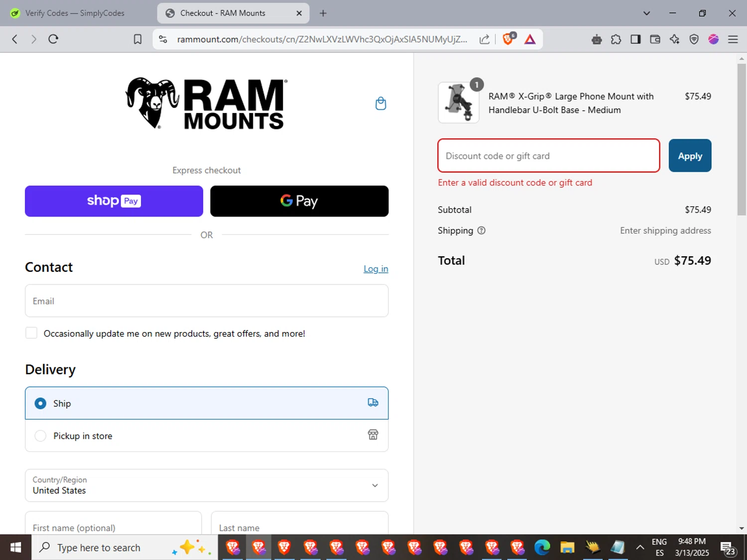Close the Checkout RAM Mounts tab
The height and width of the screenshot is (560, 747).
[x=299, y=13]
